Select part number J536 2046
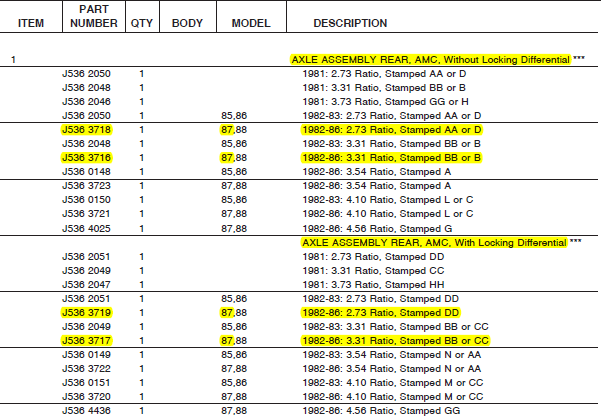Viewport: 601px width, 416px height. [x=86, y=102]
